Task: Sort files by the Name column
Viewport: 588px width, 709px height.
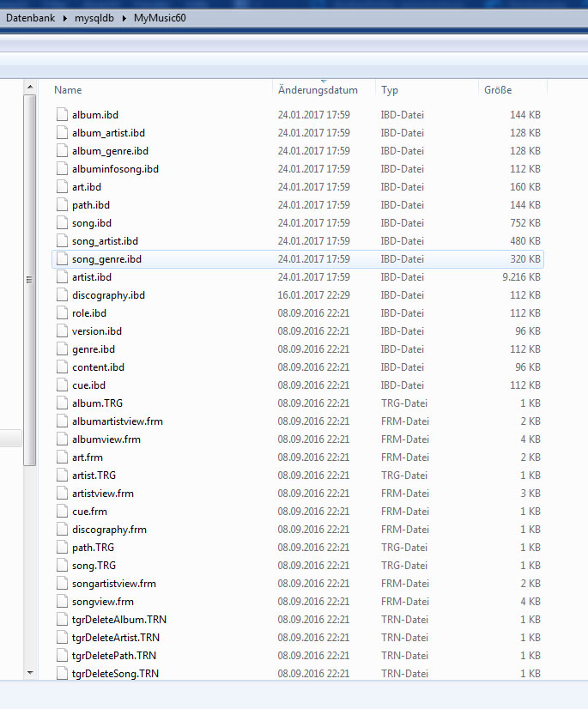Action: pos(68,90)
